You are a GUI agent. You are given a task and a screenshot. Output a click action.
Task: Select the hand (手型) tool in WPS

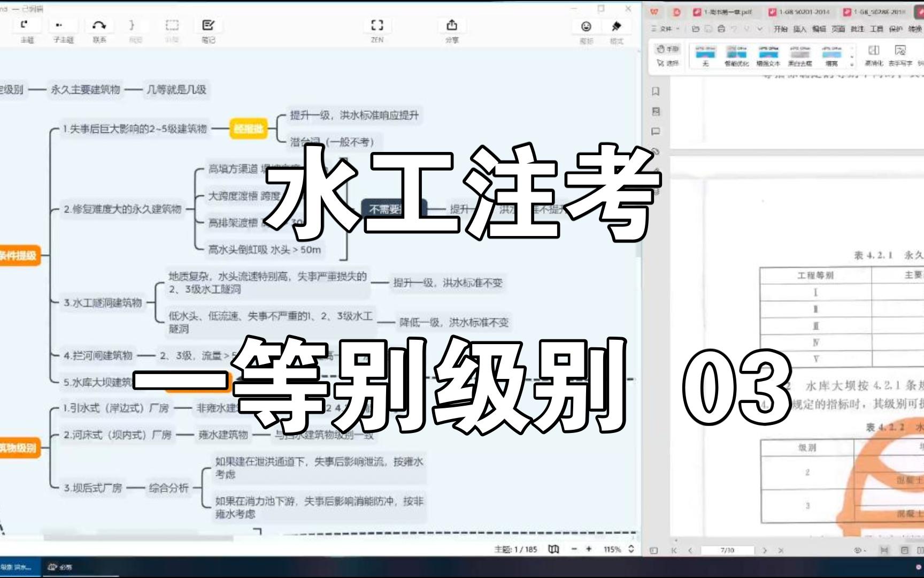pos(667,49)
